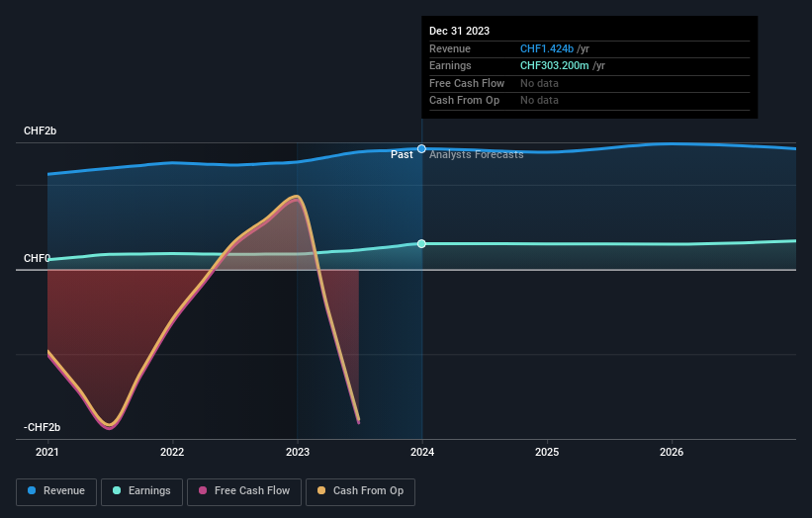This screenshot has width=812, height=518.
Task: Click the pink Free Cash Flow dot
Action: 203,490
